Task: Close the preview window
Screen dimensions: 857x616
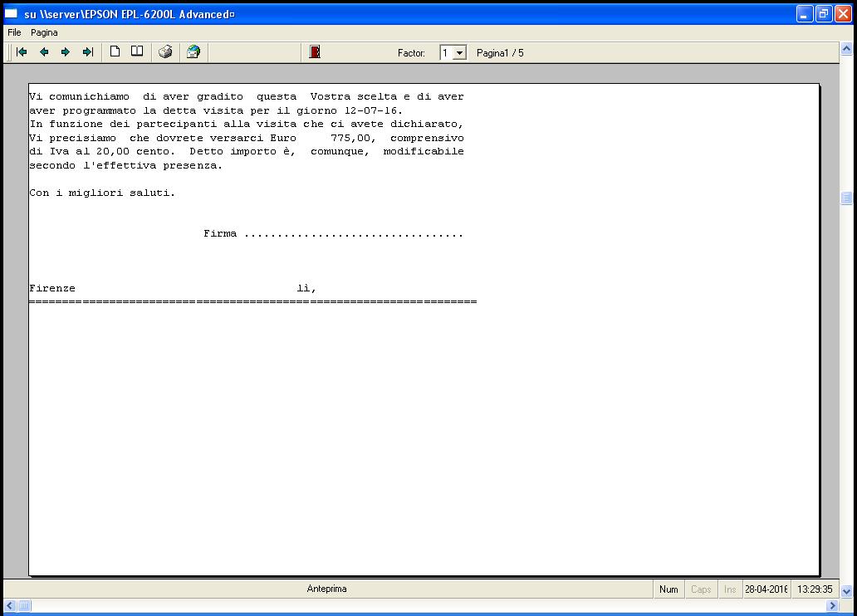Action: (844, 13)
